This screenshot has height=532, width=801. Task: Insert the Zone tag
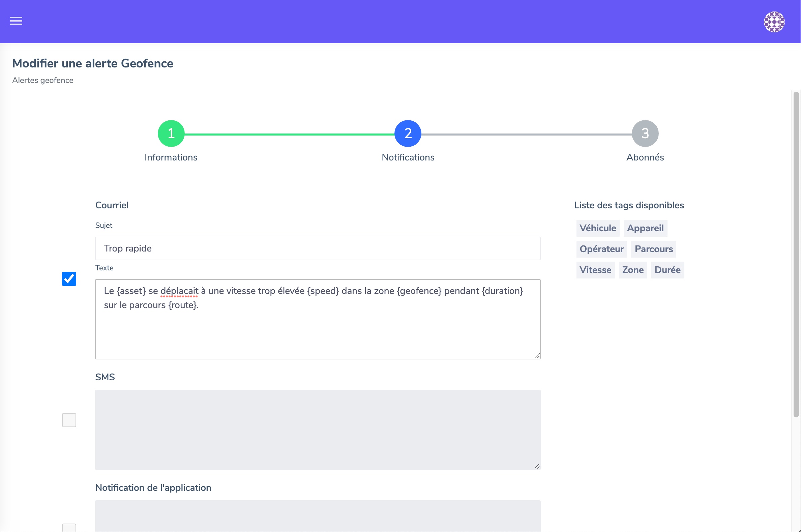(x=632, y=270)
